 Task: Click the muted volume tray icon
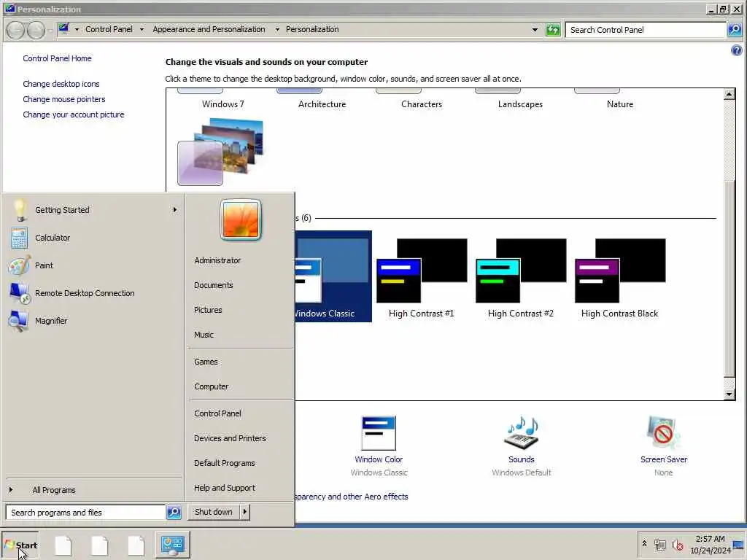click(678, 545)
